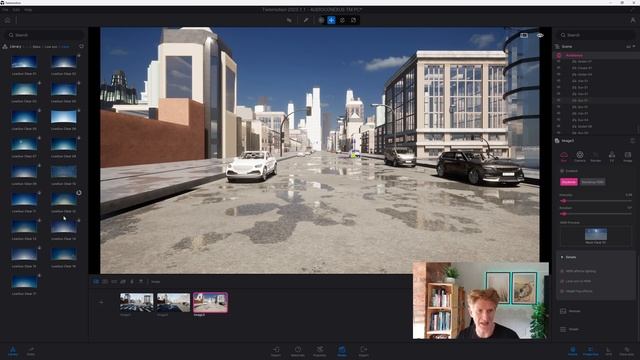The width and height of the screenshot is (640, 360).
Task: Open the Media tab in the bottom dock
Action: point(342,351)
